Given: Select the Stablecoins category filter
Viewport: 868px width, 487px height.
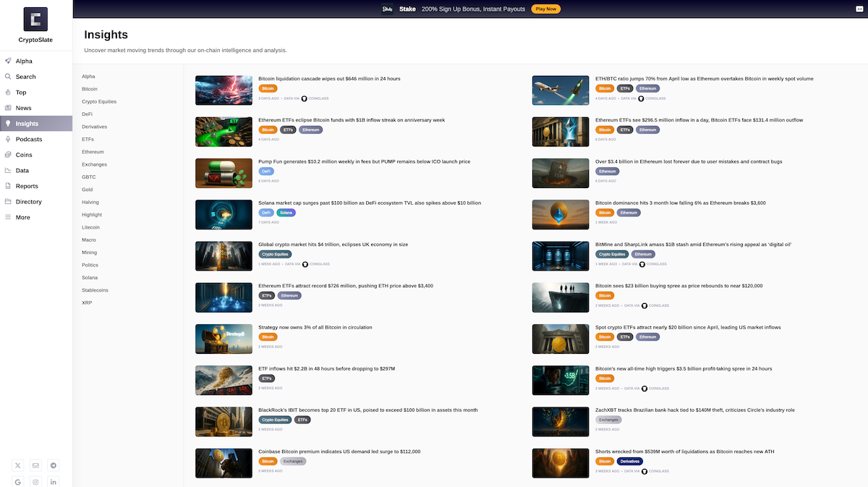Looking at the screenshot, I should click(x=95, y=290).
